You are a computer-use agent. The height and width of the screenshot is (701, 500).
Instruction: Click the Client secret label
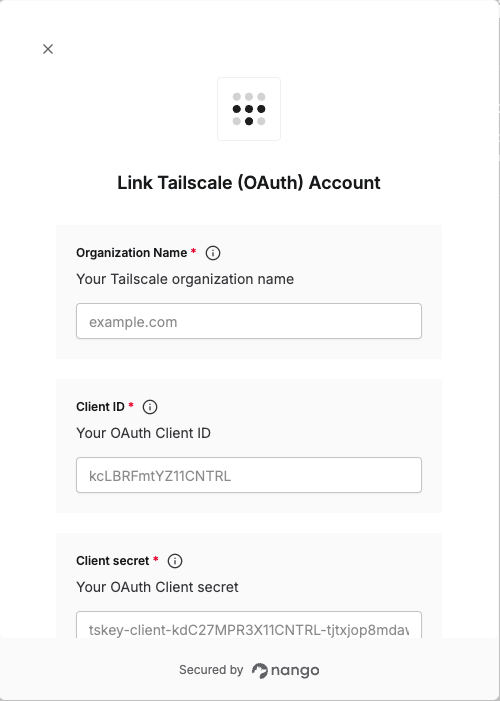[x=113, y=561]
